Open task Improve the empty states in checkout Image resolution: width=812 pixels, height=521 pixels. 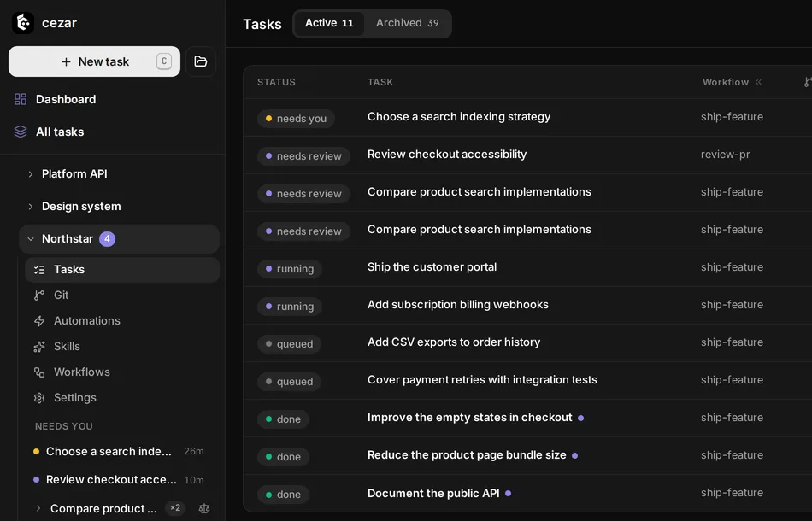[470, 418]
